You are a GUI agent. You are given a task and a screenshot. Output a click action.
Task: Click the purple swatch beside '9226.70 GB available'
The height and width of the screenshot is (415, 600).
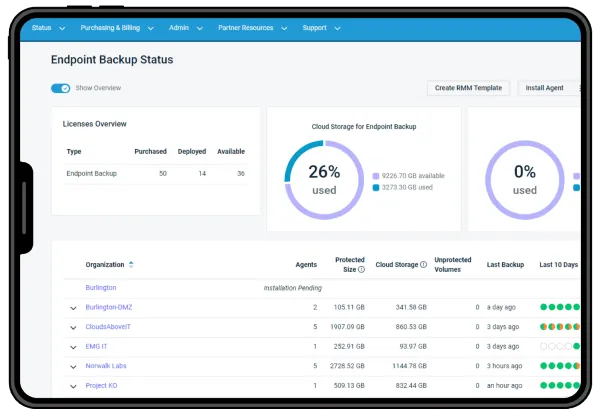pos(376,176)
